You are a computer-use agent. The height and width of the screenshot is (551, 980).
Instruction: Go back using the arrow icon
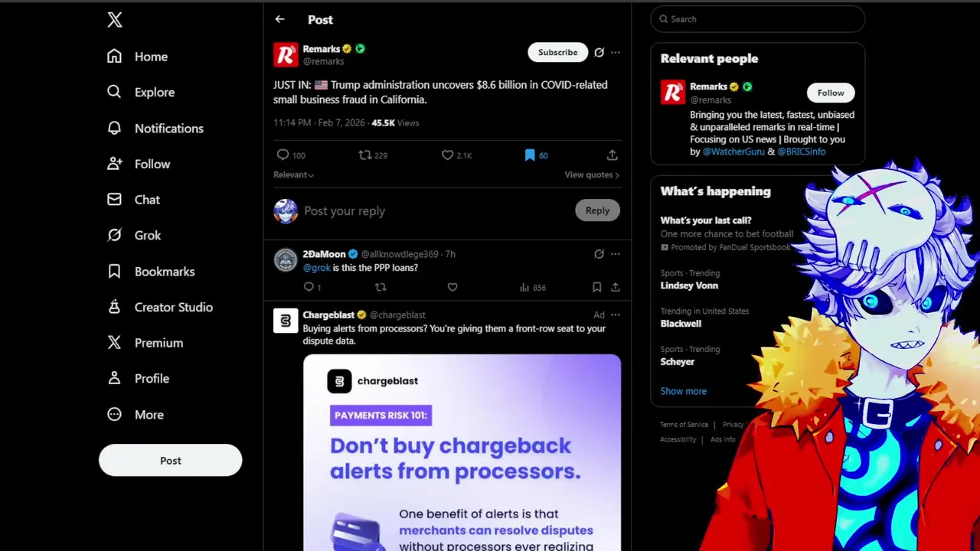(279, 19)
